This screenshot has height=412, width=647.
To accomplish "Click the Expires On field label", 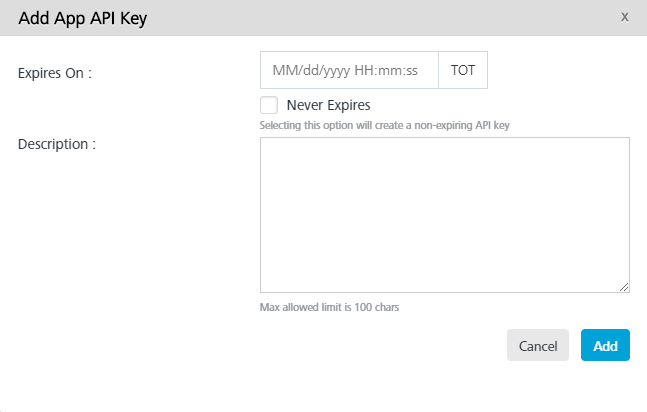I will [x=54, y=73].
